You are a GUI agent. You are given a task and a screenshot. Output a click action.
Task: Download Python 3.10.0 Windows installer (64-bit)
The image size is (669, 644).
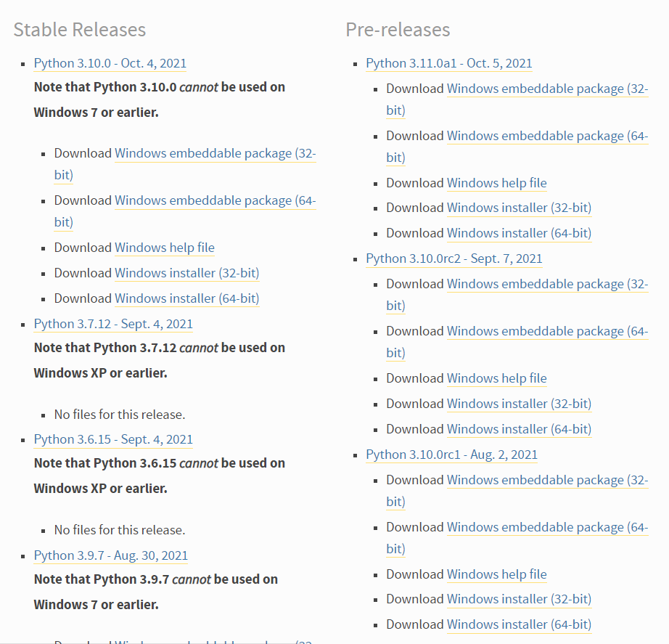186,298
